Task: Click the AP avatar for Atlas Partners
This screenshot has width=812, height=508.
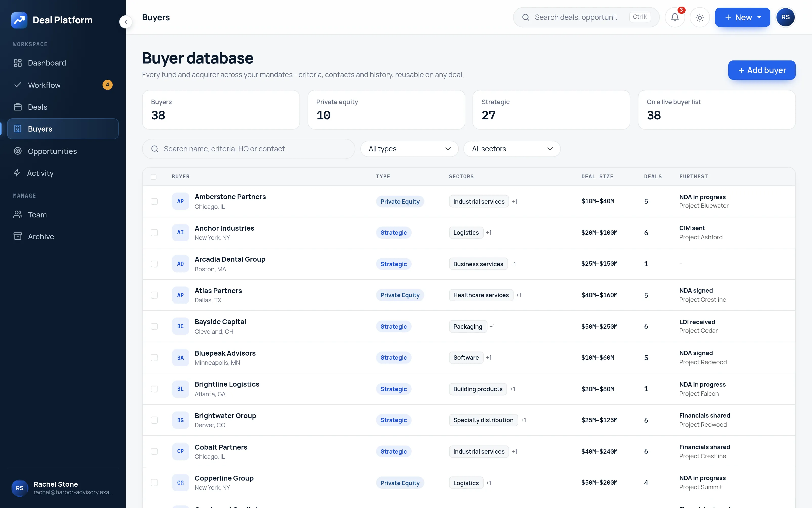Action: (180, 295)
